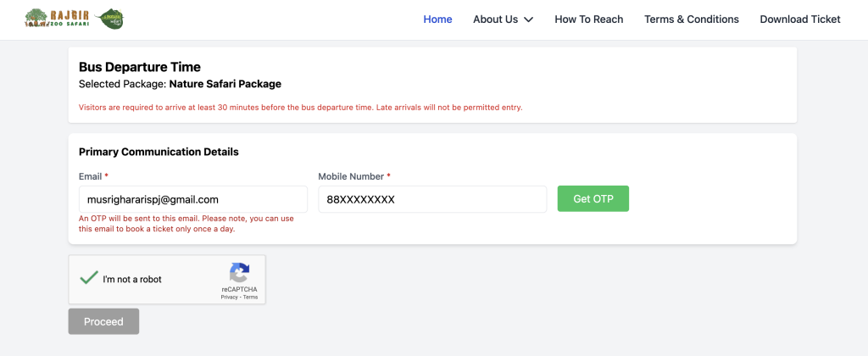
Task: Go to the Home page
Action: pyautogui.click(x=438, y=19)
